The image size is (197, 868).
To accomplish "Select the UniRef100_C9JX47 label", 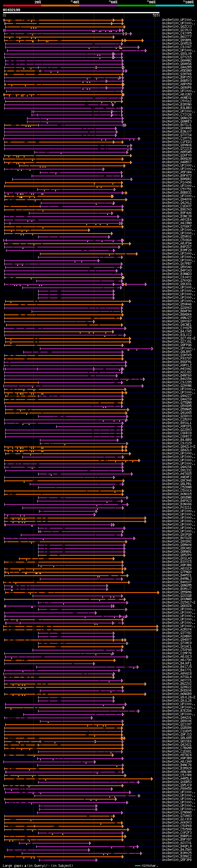I will [x=177, y=47].
